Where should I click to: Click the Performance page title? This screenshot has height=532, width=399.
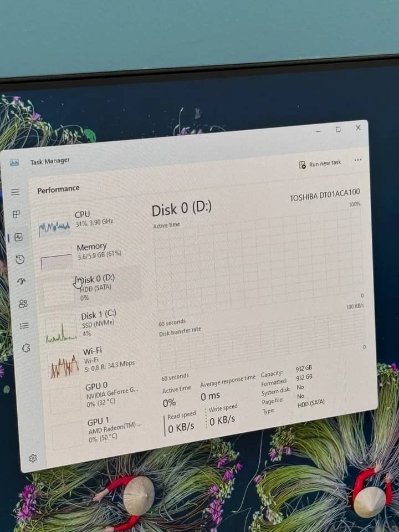tap(58, 190)
